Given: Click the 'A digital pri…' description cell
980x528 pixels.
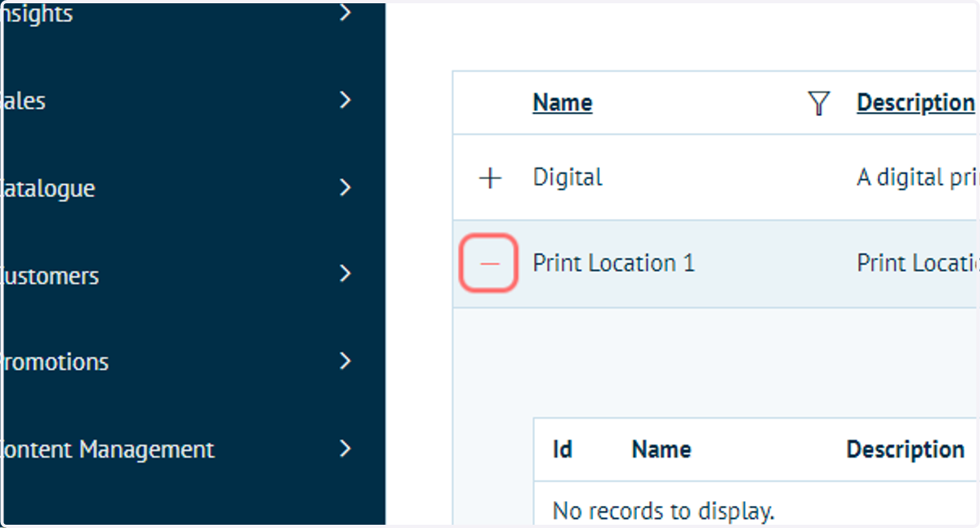Looking at the screenshot, I should tap(917, 177).
